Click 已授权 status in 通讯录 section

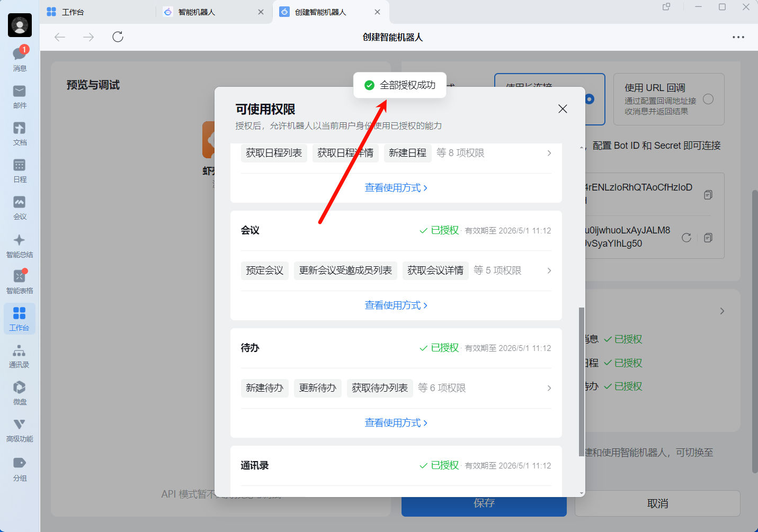pos(439,465)
